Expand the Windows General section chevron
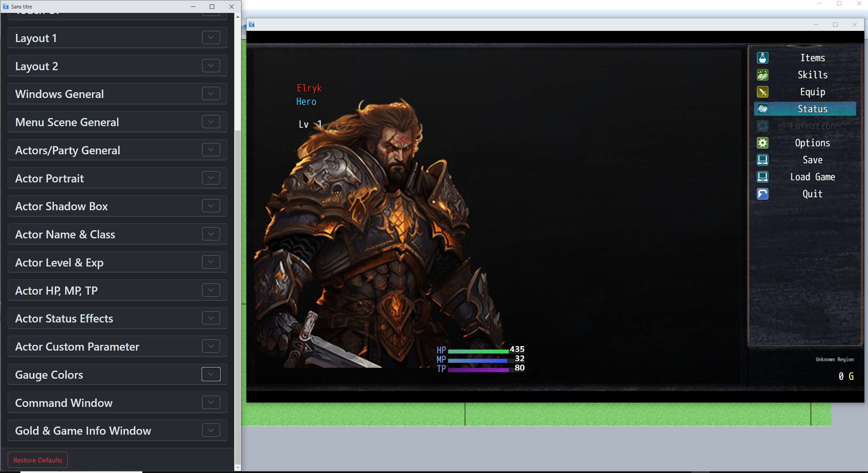This screenshot has height=473, width=868. click(211, 94)
